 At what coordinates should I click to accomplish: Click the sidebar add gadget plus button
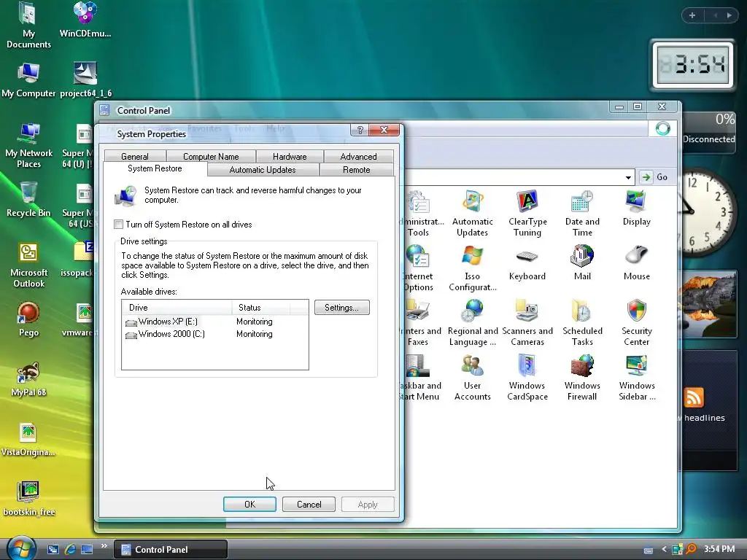[x=692, y=15]
